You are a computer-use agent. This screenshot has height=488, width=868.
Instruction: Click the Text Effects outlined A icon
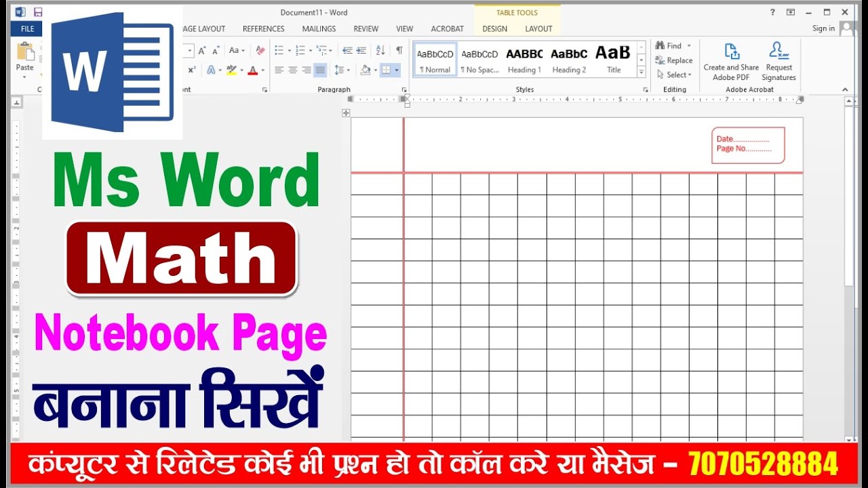click(x=211, y=70)
